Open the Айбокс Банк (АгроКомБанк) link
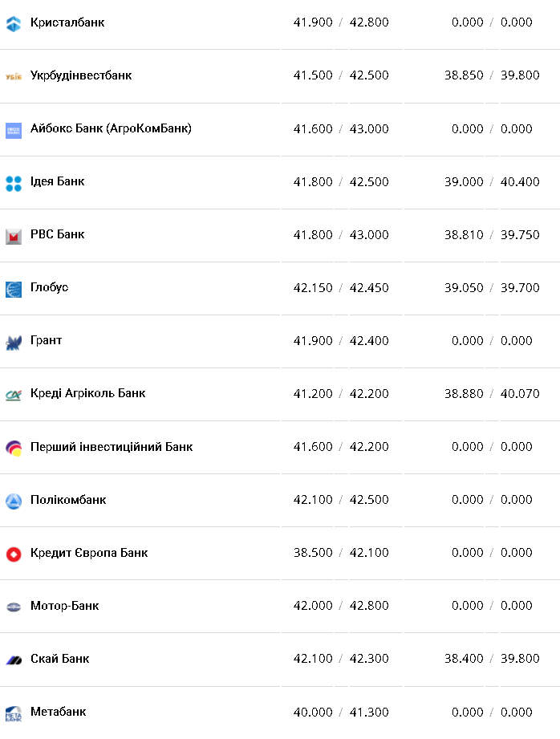 click(111, 128)
